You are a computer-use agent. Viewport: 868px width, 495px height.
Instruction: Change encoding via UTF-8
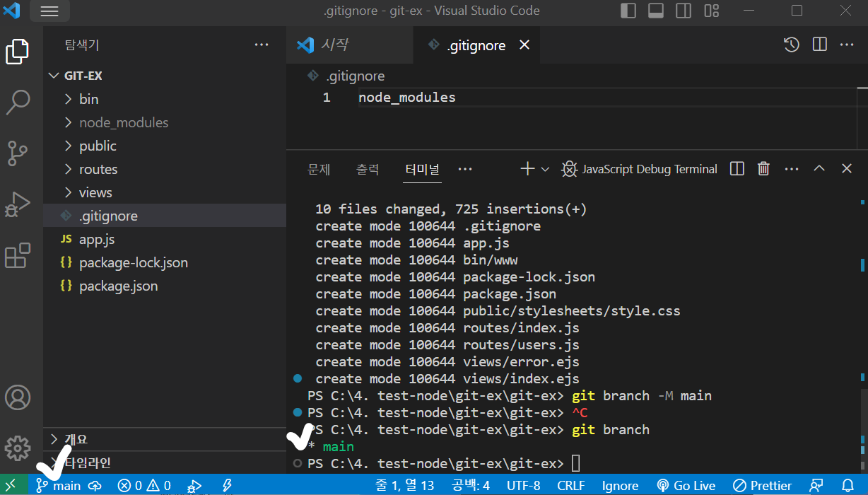(524, 486)
